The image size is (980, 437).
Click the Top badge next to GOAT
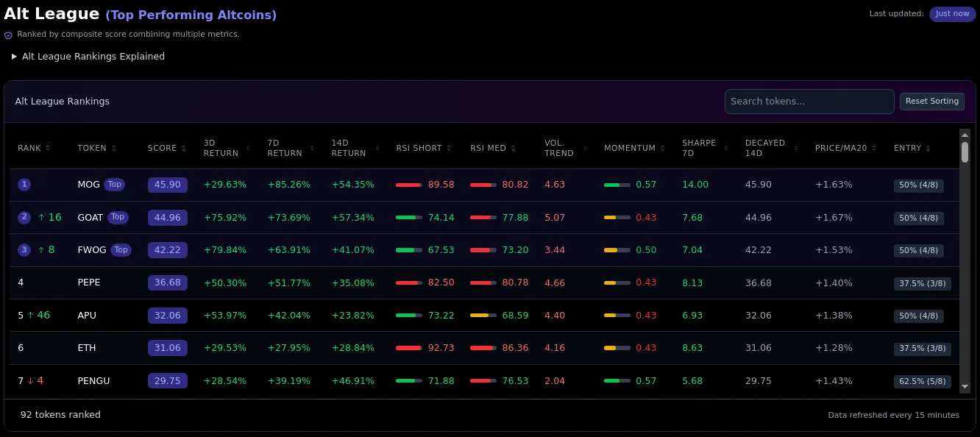(118, 217)
